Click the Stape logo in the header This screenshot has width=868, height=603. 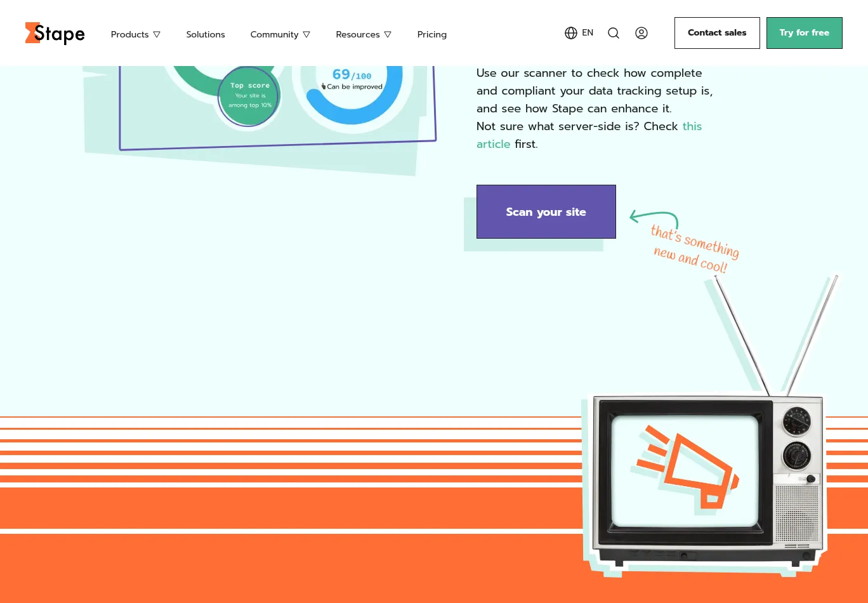[x=55, y=34]
